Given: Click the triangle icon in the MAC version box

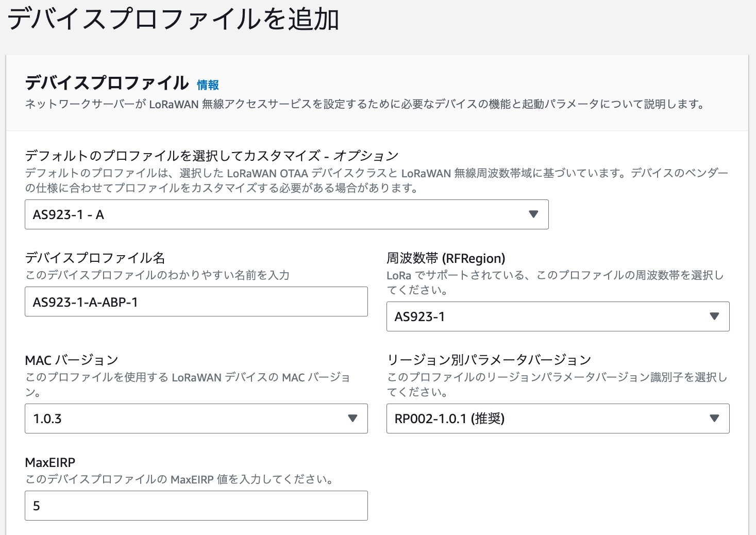Looking at the screenshot, I should point(352,419).
